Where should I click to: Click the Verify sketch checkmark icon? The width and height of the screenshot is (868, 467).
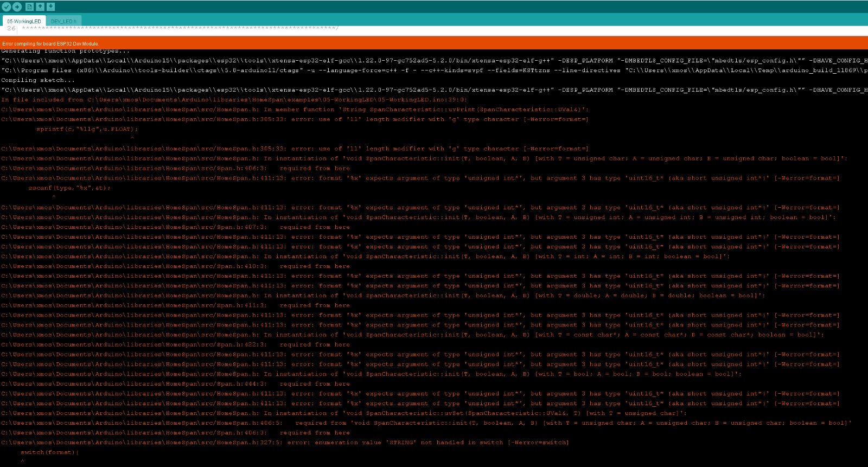[x=6, y=7]
